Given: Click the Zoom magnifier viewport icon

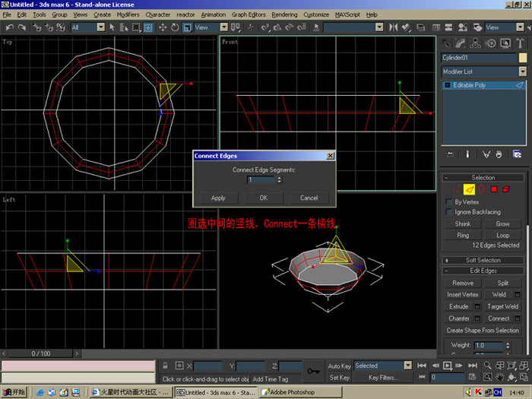Looking at the screenshot, I should tap(488, 366).
